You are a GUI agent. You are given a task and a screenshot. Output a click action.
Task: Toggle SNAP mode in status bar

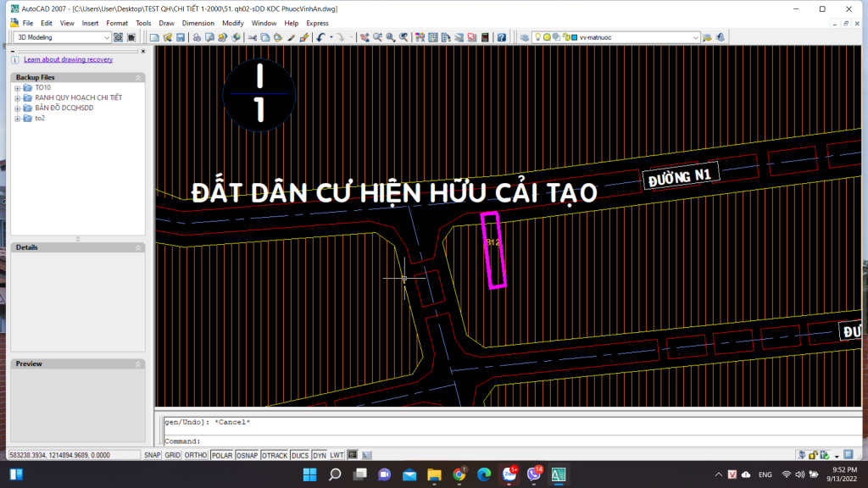point(153,455)
